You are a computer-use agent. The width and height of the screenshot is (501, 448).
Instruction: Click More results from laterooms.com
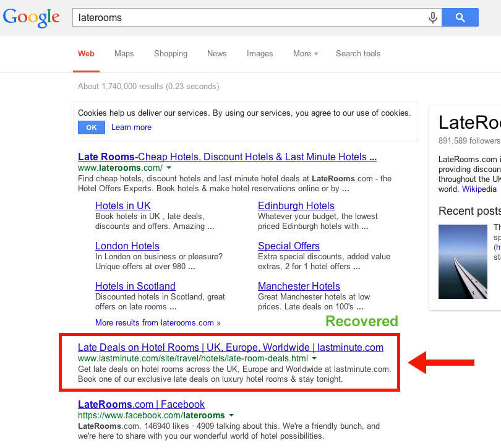pyautogui.click(x=158, y=323)
